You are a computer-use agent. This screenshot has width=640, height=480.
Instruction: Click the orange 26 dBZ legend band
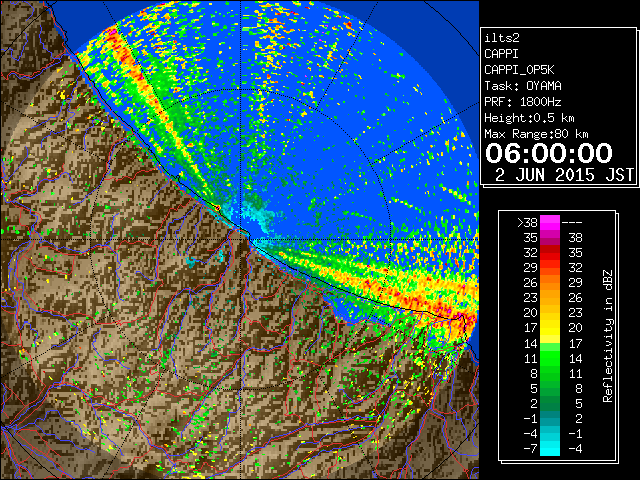[550, 283]
